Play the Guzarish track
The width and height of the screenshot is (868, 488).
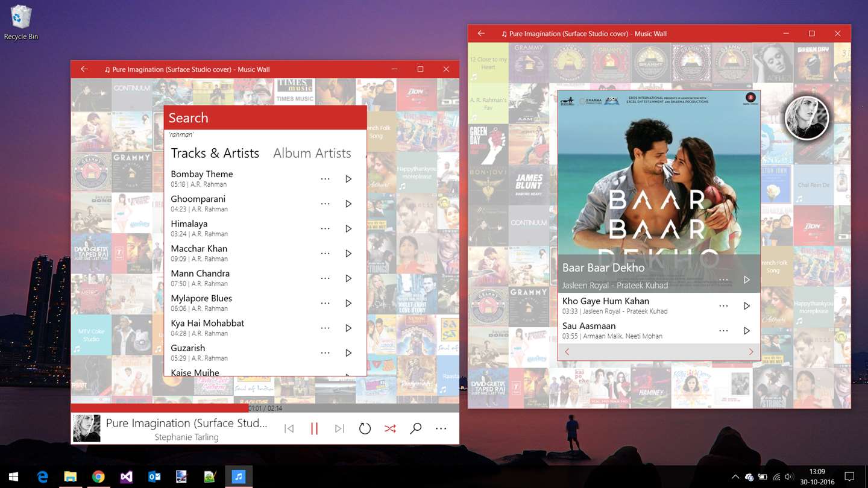coord(348,353)
